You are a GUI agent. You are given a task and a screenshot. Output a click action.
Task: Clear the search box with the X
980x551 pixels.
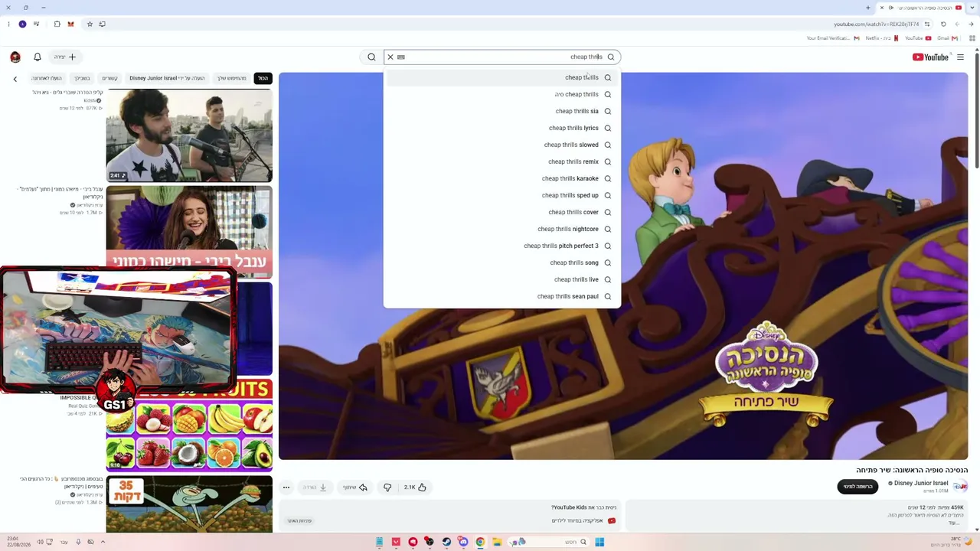(x=390, y=57)
